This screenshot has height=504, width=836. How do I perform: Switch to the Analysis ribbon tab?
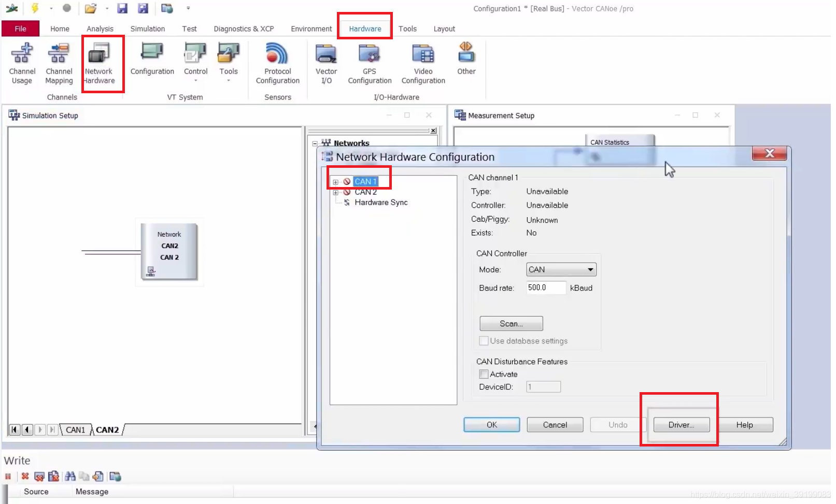[x=100, y=28]
